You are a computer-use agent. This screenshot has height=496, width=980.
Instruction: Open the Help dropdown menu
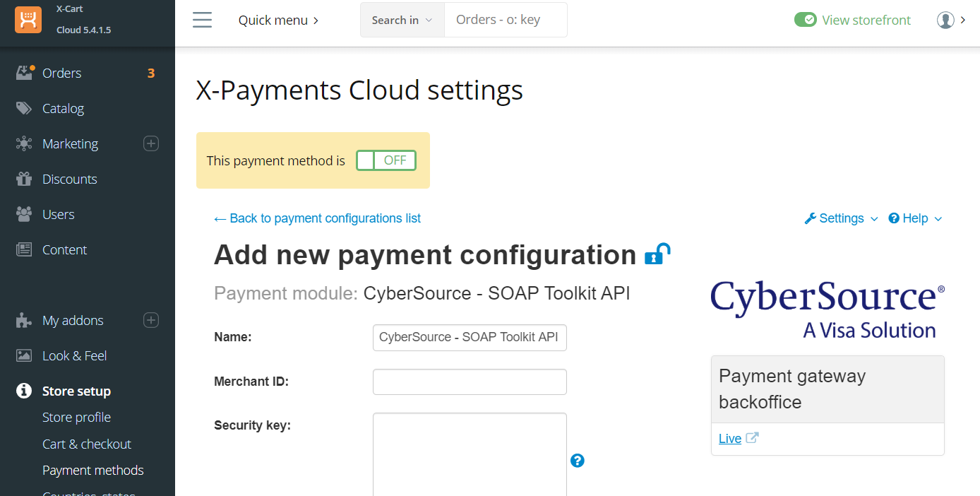(x=915, y=218)
